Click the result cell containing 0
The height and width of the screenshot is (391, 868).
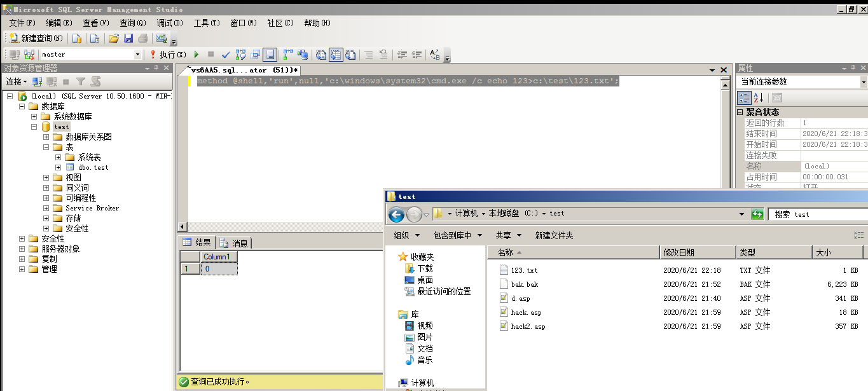click(x=219, y=269)
